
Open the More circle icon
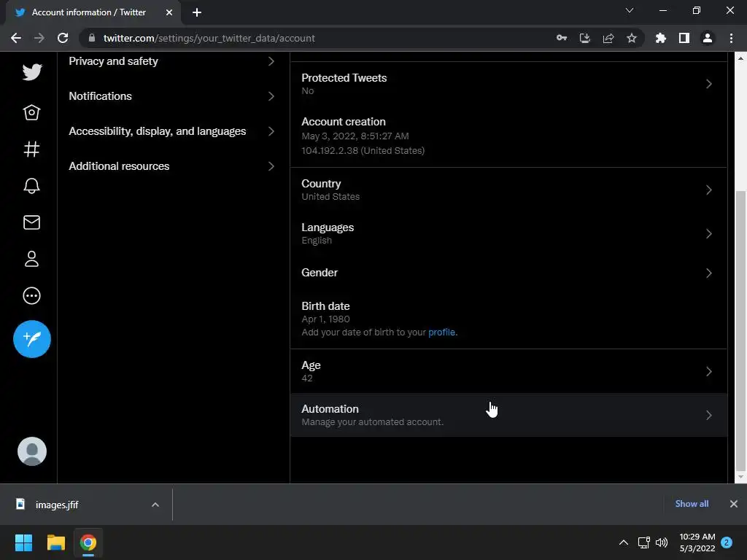[31, 296]
